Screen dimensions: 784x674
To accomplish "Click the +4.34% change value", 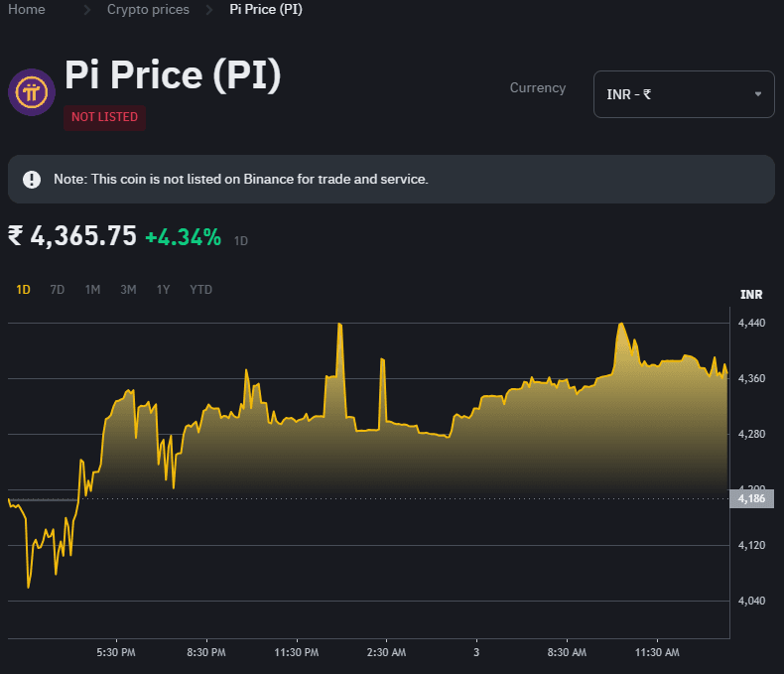I will tap(183, 237).
